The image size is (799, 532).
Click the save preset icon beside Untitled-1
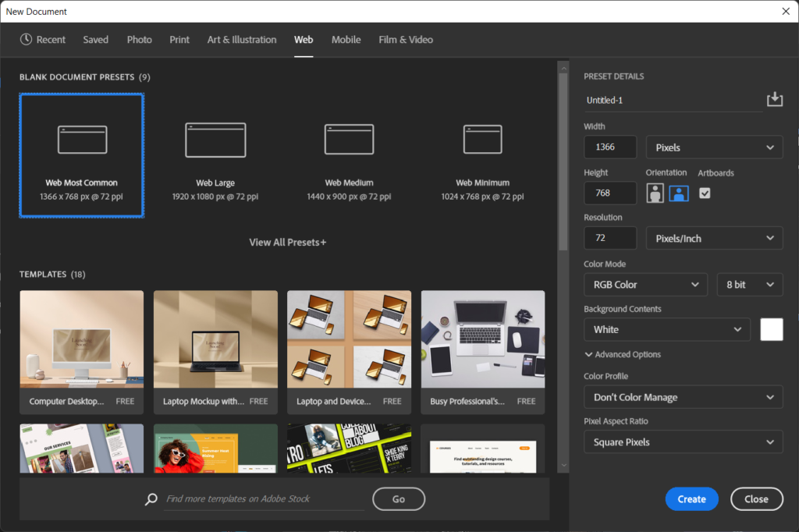click(x=774, y=99)
